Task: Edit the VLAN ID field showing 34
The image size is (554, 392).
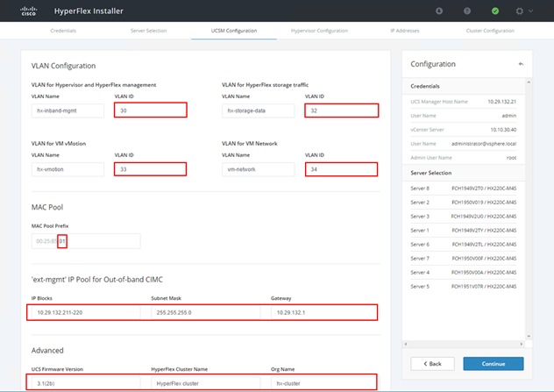Action: pyautogui.click(x=341, y=169)
